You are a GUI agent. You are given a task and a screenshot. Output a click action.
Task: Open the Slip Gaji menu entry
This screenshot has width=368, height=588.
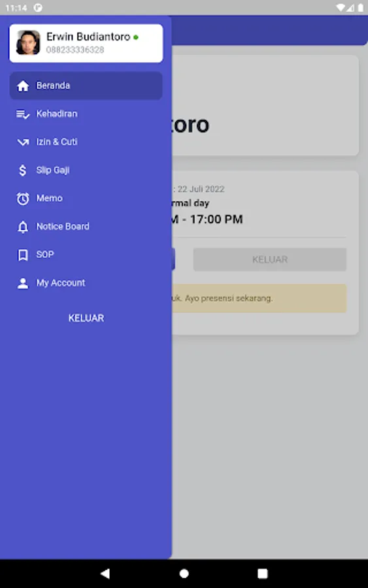tap(86, 171)
